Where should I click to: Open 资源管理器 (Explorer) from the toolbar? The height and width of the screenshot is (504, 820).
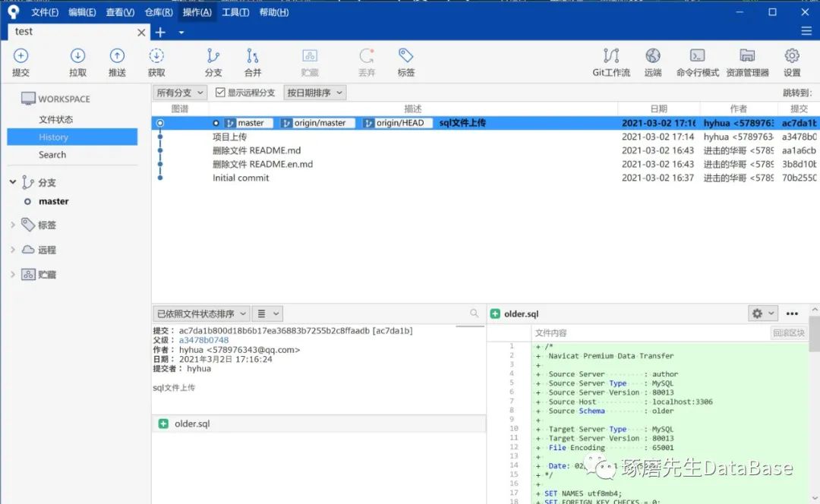tap(747, 61)
